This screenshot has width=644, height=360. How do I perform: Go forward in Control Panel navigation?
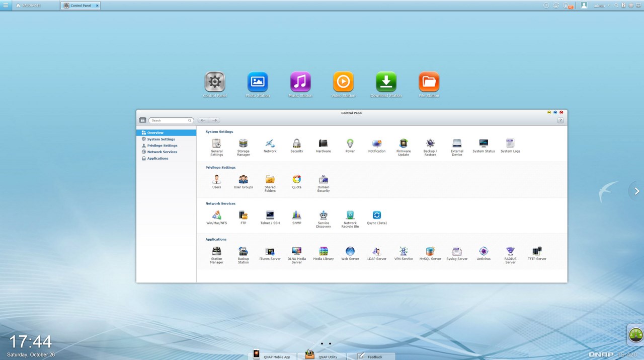pyautogui.click(x=214, y=120)
